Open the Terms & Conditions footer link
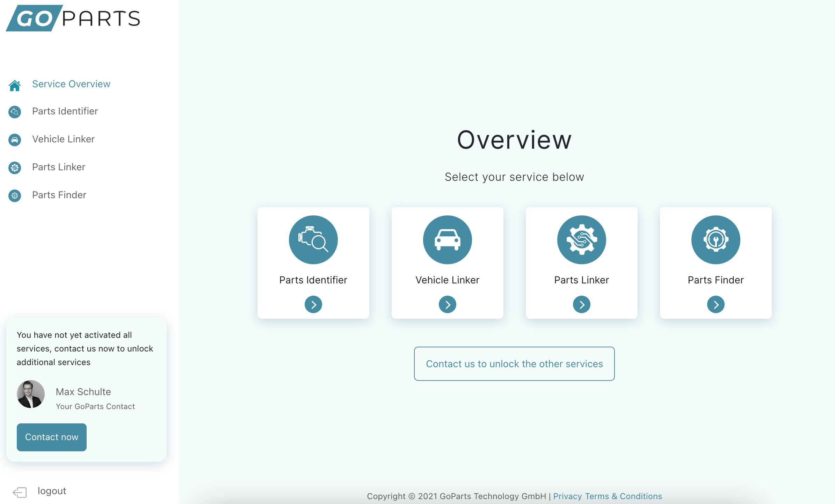Viewport: 835px width, 504px height. point(623,496)
